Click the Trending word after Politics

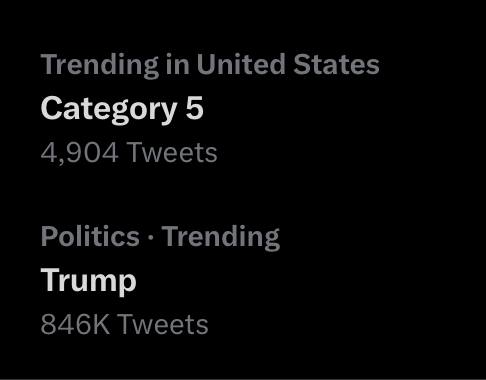[221, 237]
